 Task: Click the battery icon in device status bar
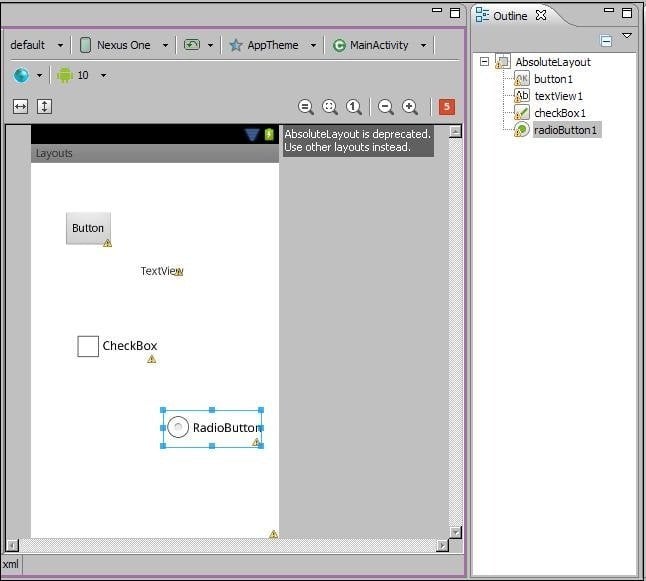[269, 134]
